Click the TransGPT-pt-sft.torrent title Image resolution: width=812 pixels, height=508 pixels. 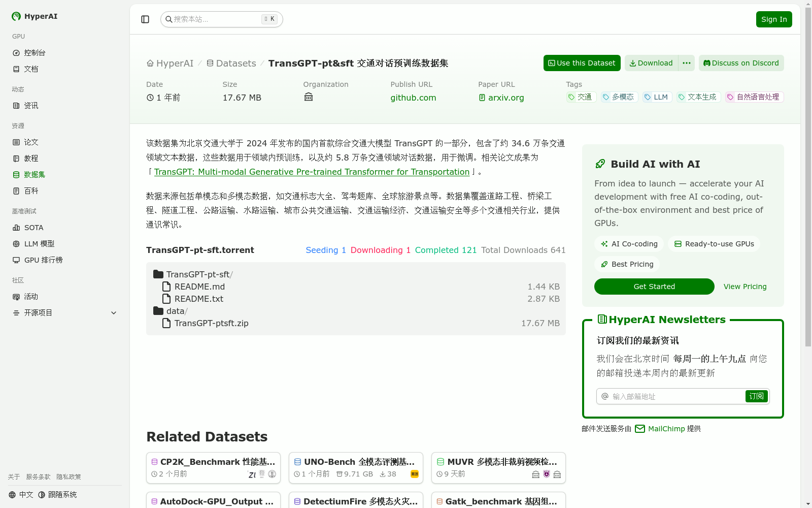point(200,250)
